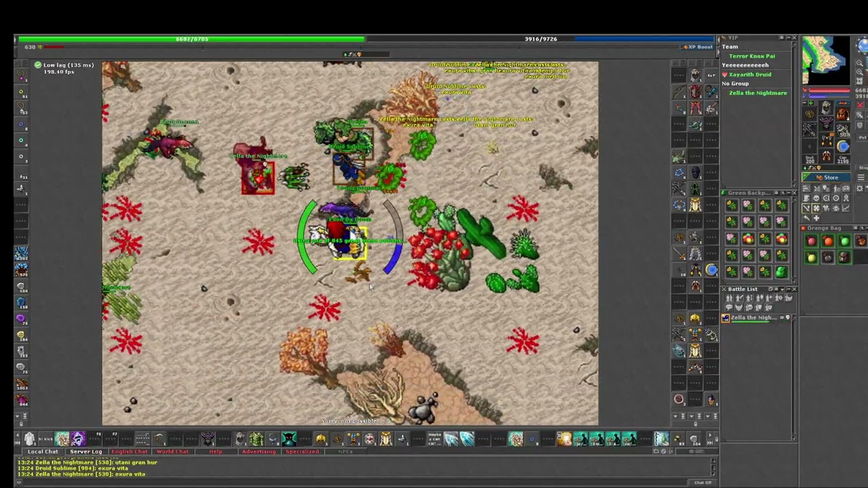Click the first item in Orange Bag
Screen dimensions: 868x488
812,241
